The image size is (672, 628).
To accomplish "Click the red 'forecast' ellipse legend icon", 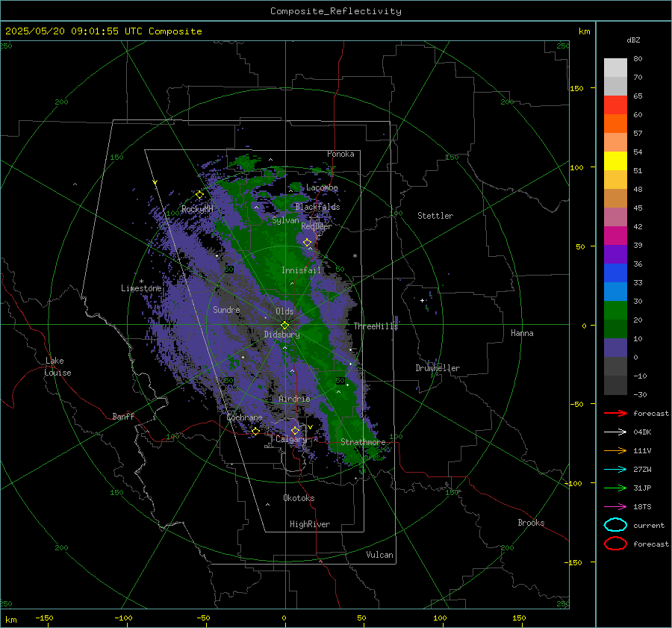I will pyautogui.click(x=615, y=544).
